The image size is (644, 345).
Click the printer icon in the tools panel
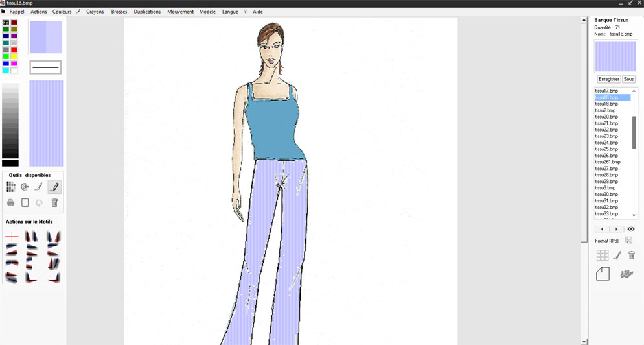click(10, 203)
